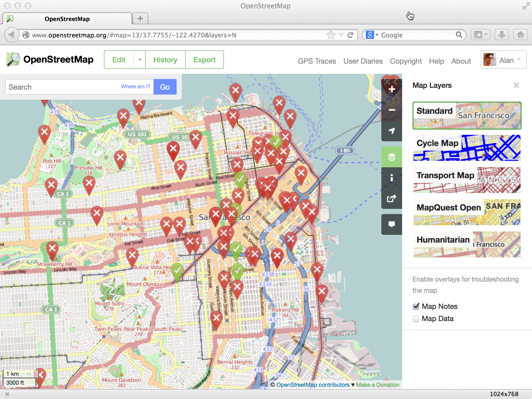The height and width of the screenshot is (399, 532).
Task: Close the Map Layers panel
Action: [516, 85]
